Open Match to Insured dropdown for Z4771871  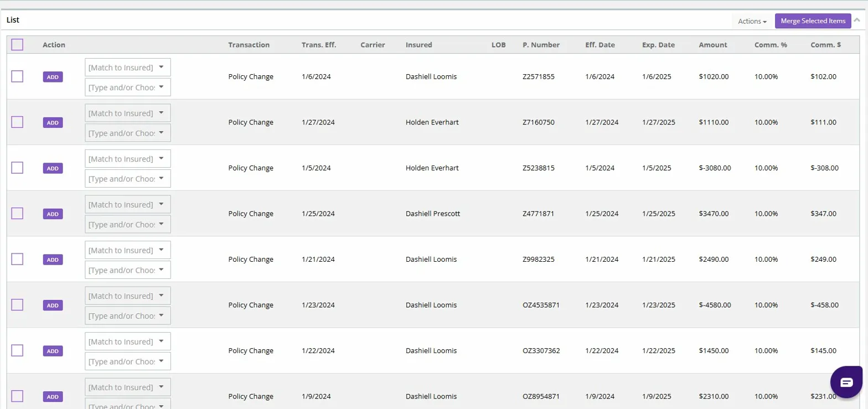click(128, 204)
